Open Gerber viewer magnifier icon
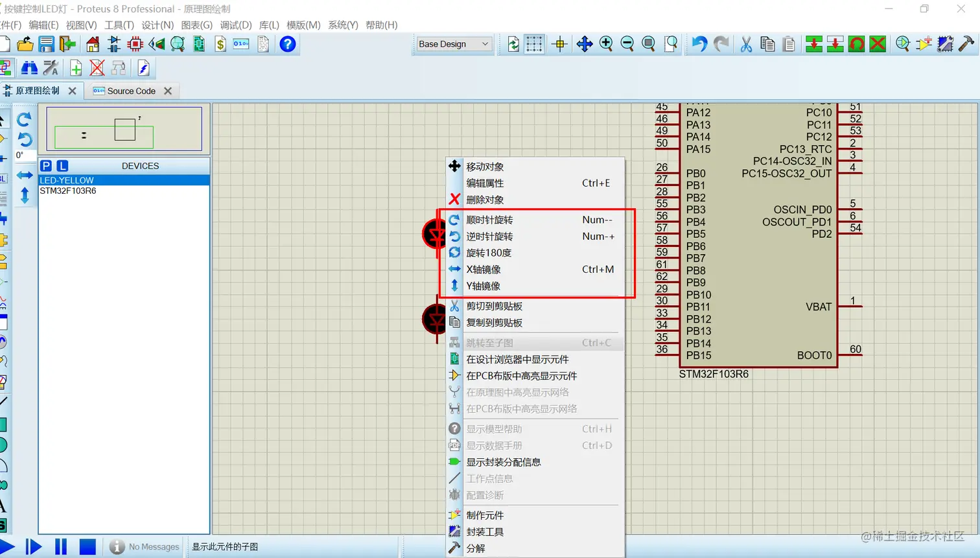980x558 pixels. (x=178, y=44)
